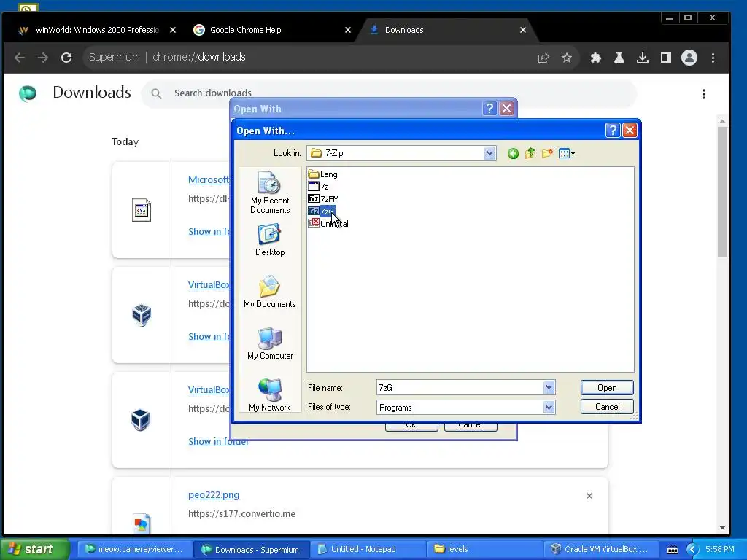Go up one folder level in dialog
This screenshot has width=747, height=560.
[530, 153]
